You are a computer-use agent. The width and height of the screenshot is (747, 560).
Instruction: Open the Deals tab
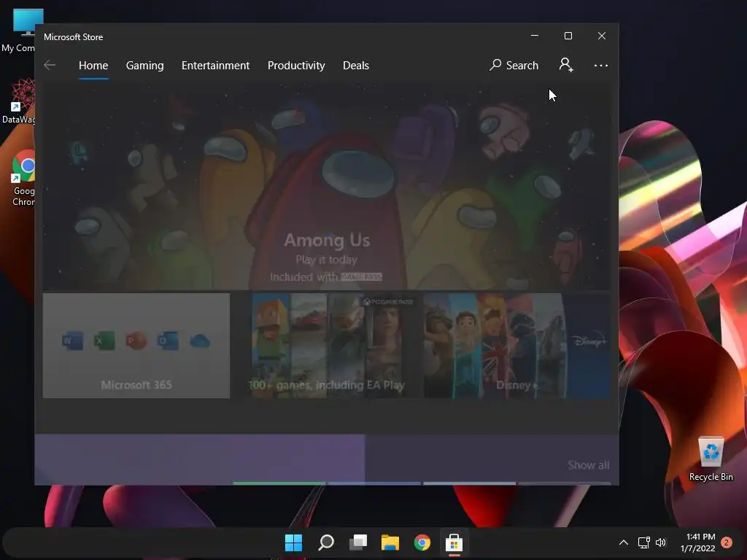click(356, 65)
